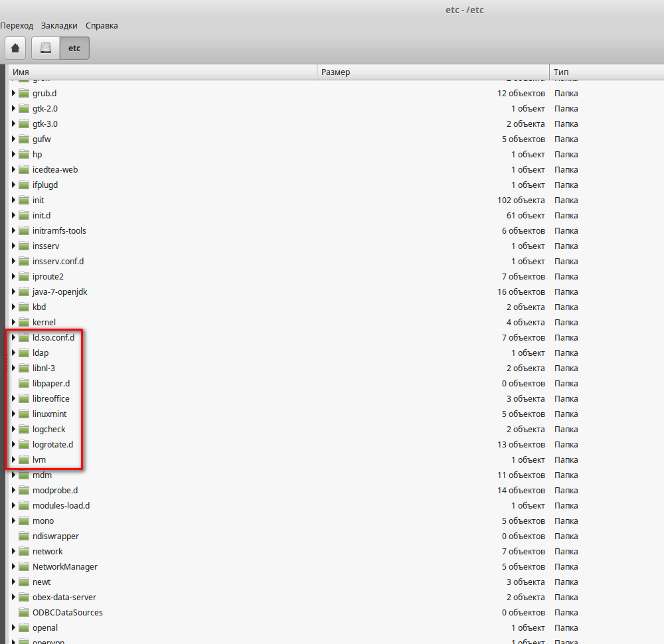
Task: Click the disk drive root icon
Action: click(x=45, y=48)
